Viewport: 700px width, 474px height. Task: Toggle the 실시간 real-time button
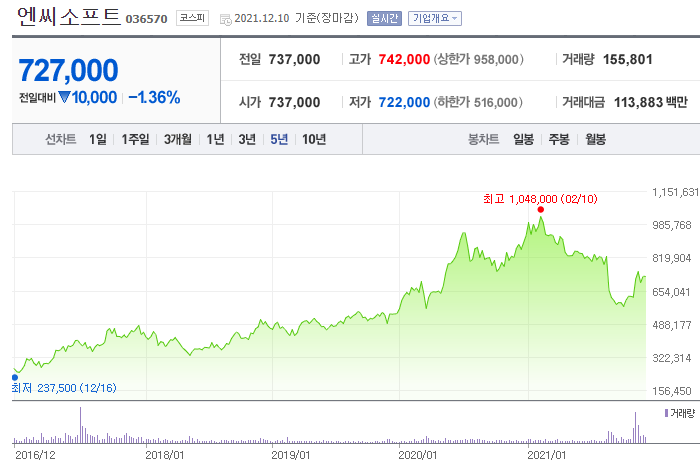point(384,18)
